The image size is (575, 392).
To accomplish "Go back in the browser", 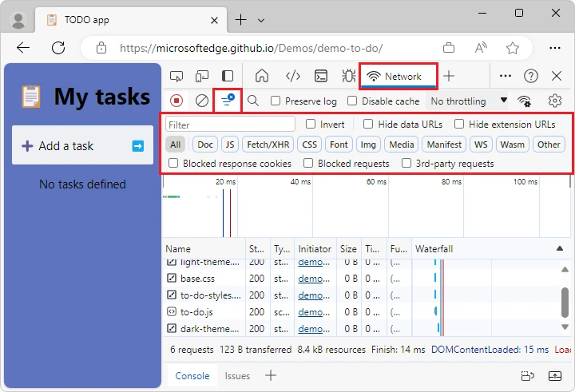I will [23, 48].
